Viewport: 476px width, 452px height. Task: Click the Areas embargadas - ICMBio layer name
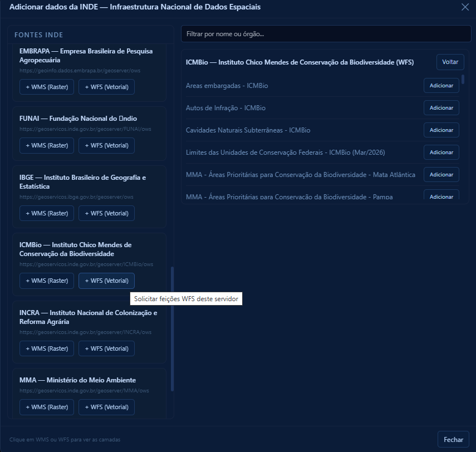coord(227,86)
